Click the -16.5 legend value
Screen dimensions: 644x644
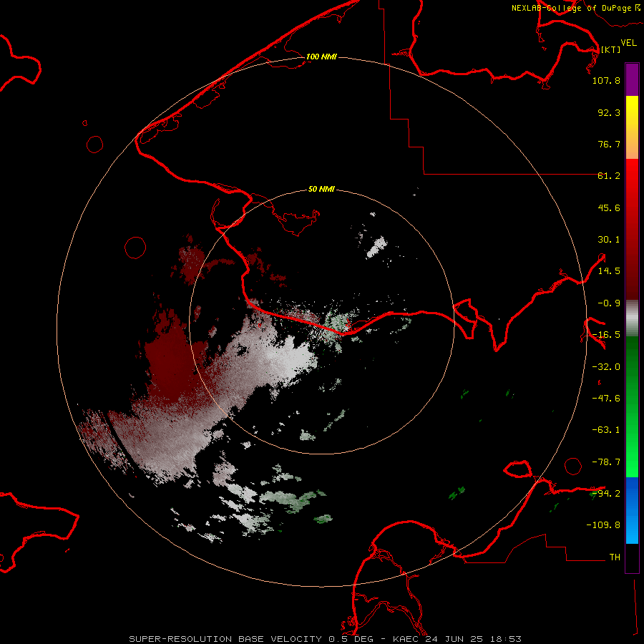point(606,335)
